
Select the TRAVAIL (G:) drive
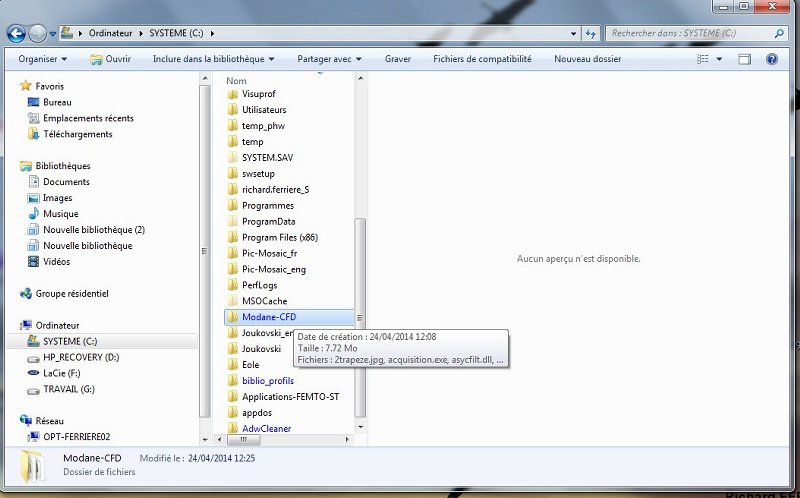click(x=69, y=389)
